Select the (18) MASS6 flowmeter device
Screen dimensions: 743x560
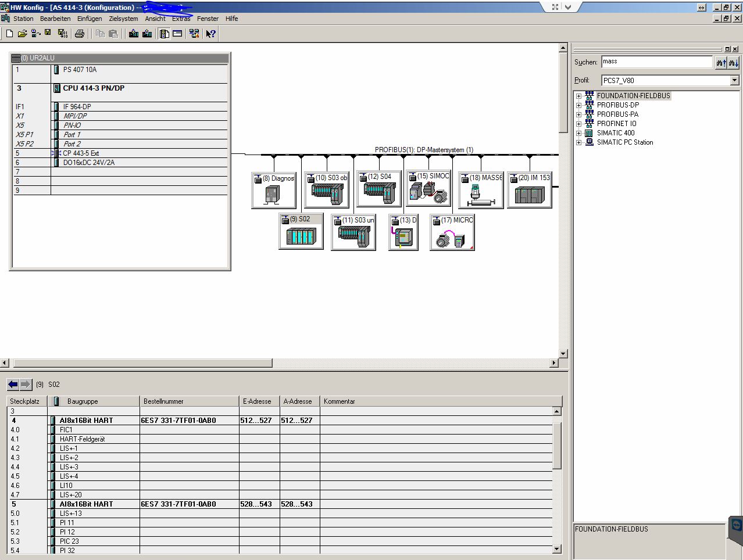click(x=481, y=190)
